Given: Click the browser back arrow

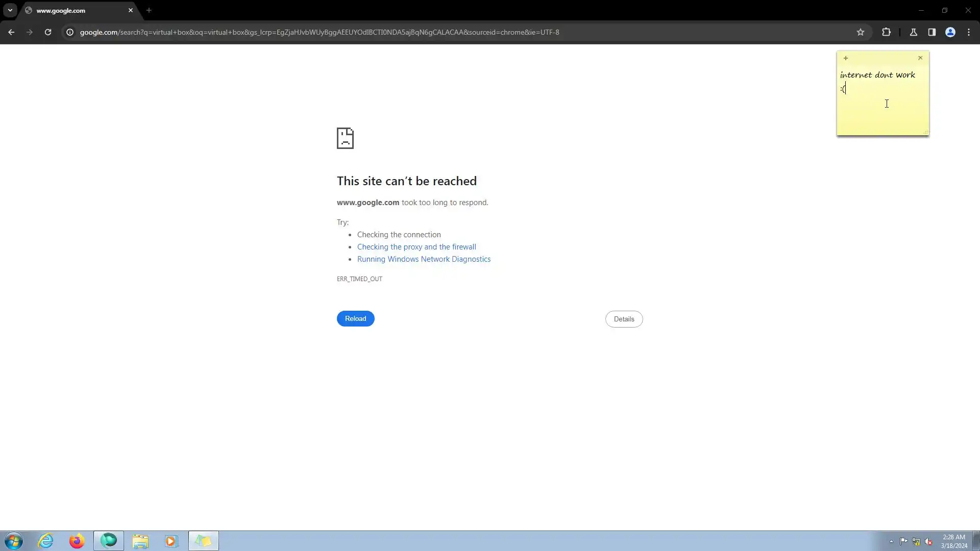Looking at the screenshot, I should pyautogui.click(x=11, y=32).
